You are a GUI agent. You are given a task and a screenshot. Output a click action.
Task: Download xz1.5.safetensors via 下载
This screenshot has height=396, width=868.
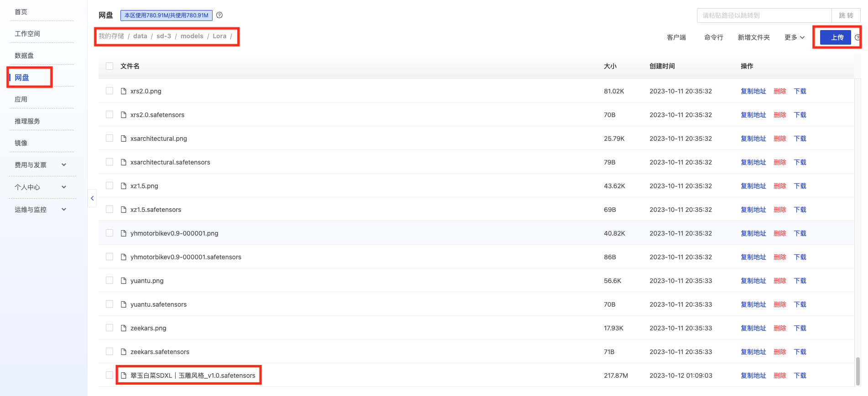point(800,210)
